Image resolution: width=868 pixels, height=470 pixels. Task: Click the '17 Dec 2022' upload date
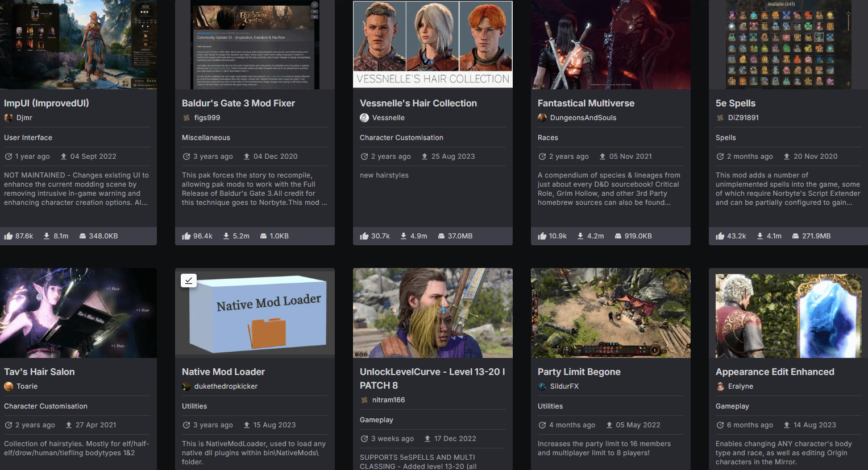455,439
